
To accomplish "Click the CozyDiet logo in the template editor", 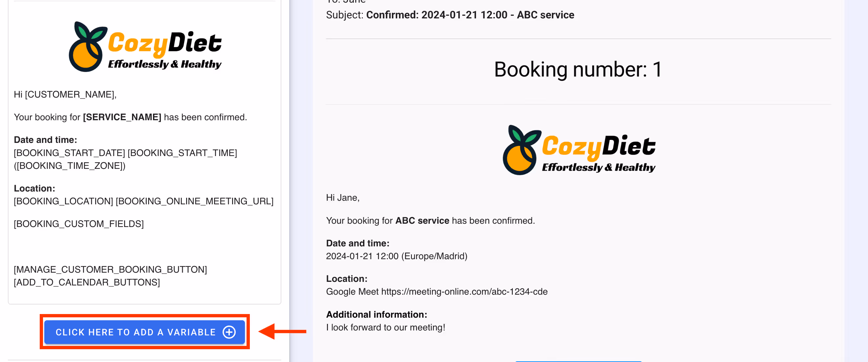I will tap(145, 47).
